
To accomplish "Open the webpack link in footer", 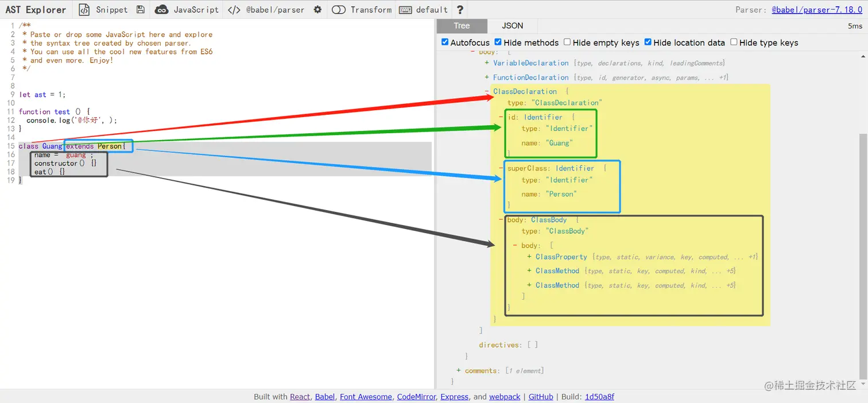I will point(505,397).
